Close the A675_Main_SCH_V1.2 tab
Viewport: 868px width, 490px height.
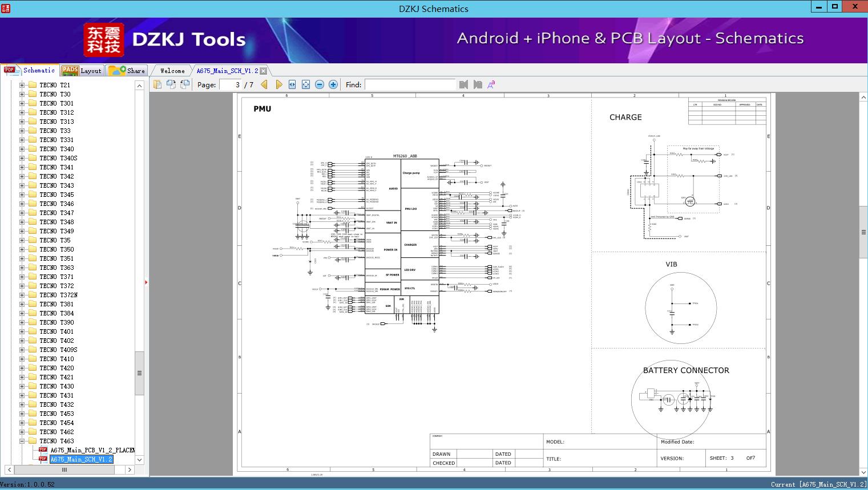click(264, 71)
